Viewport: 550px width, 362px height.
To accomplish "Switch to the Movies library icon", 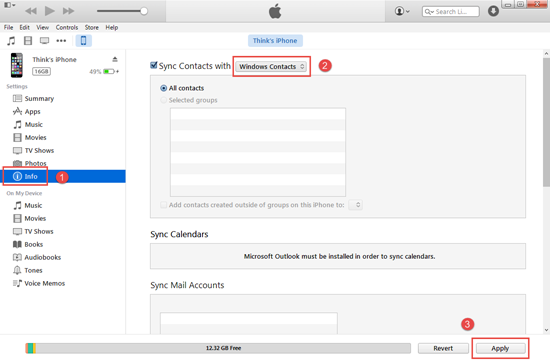I will point(28,41).
